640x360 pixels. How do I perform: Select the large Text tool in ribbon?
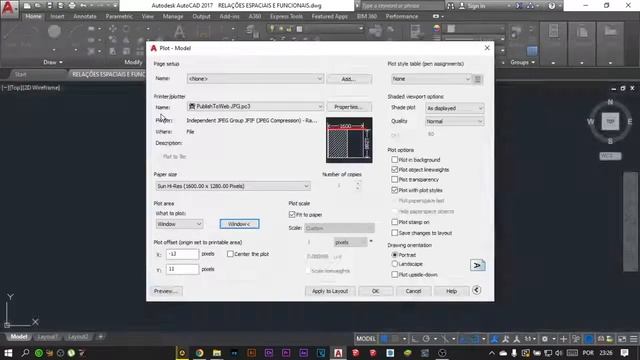click(179, 31)
